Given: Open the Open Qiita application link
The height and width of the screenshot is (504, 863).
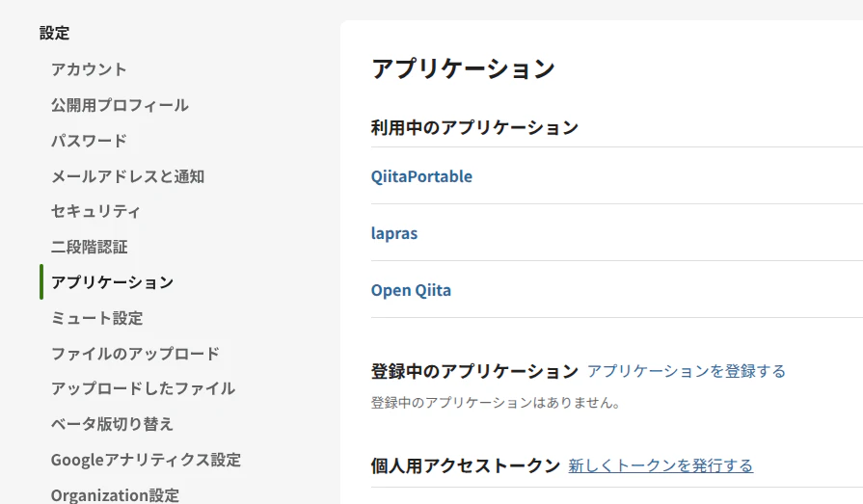Looking at the screenshot, I should point(411,290).
